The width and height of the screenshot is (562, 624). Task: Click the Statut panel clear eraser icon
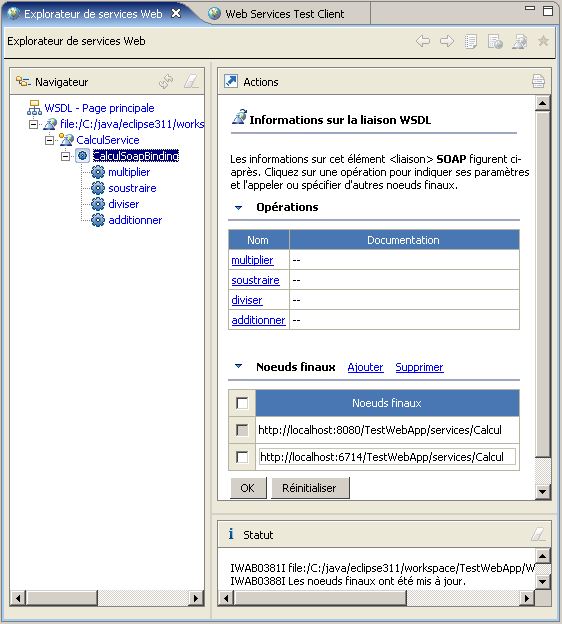click(538, 534)
